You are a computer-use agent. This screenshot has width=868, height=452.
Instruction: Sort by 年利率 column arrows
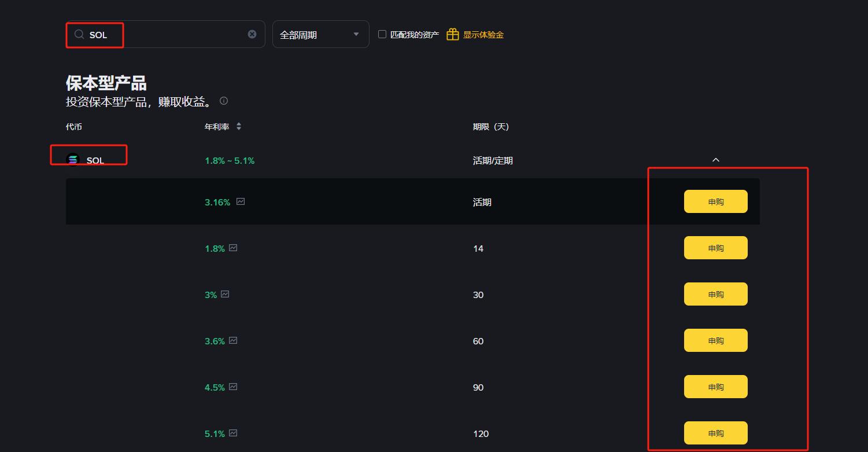(x=239, y=127)
